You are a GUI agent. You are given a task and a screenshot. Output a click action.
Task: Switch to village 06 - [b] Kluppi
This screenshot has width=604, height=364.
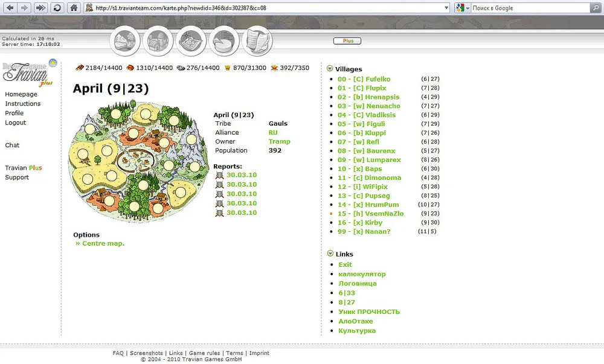click(x=362, y=133)
